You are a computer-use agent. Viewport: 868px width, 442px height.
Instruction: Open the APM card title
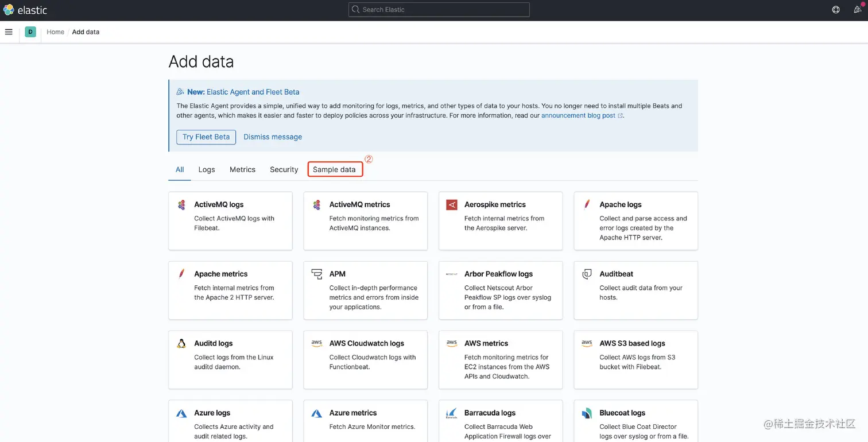(338, 274)
